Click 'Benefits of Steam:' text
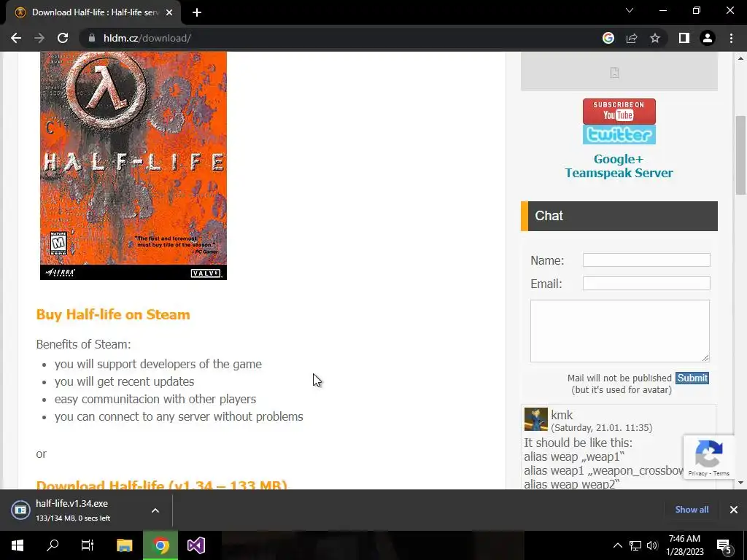The height and width of the screenshot is (560, 747). 83,344
